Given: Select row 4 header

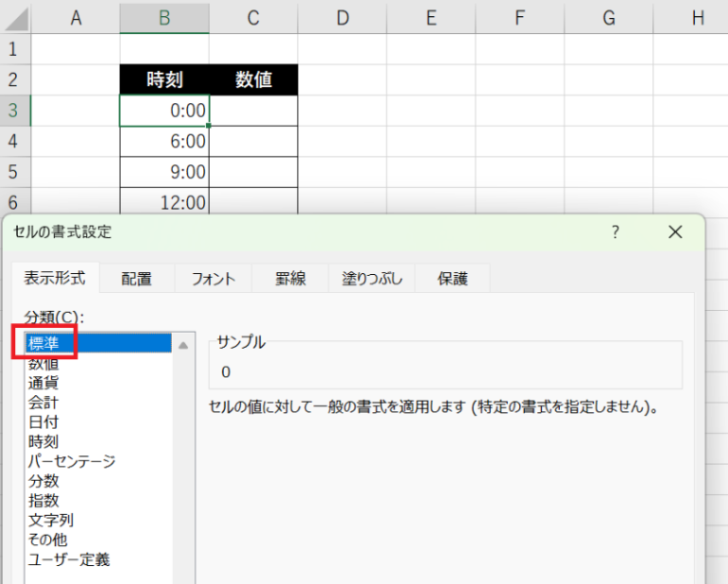Looking at the screenshot, I should [15, 141].
